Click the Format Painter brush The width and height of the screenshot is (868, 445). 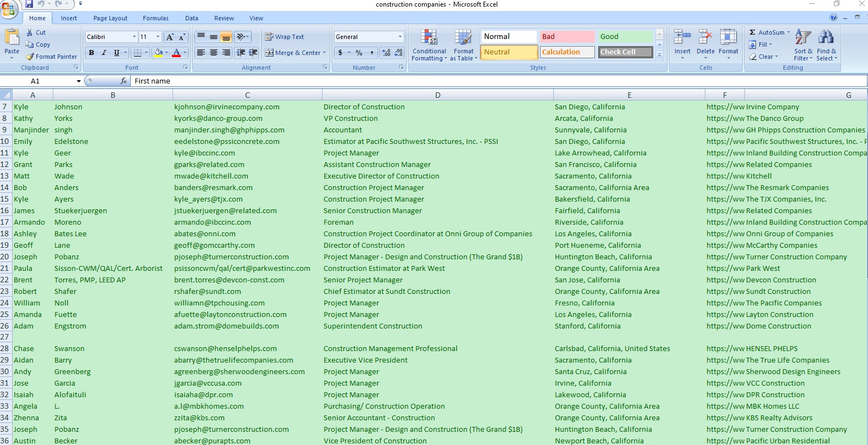point(31,57)
